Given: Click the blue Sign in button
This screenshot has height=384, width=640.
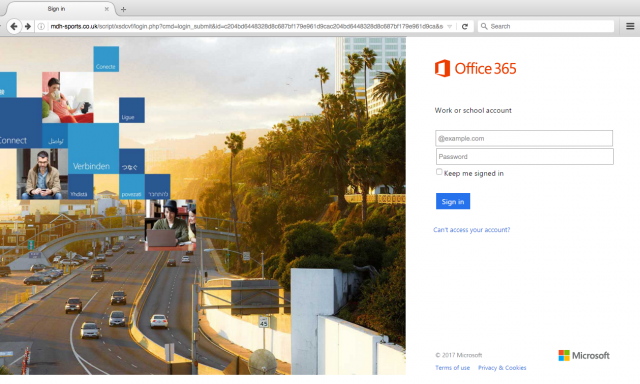Looking at the screenshot, I should [x=453, y=201].
